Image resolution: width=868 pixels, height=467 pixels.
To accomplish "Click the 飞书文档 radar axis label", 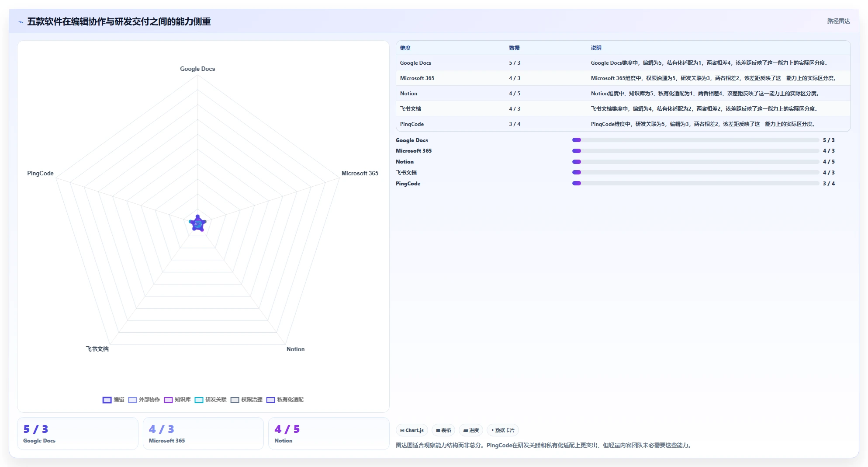I will point(97,349).
